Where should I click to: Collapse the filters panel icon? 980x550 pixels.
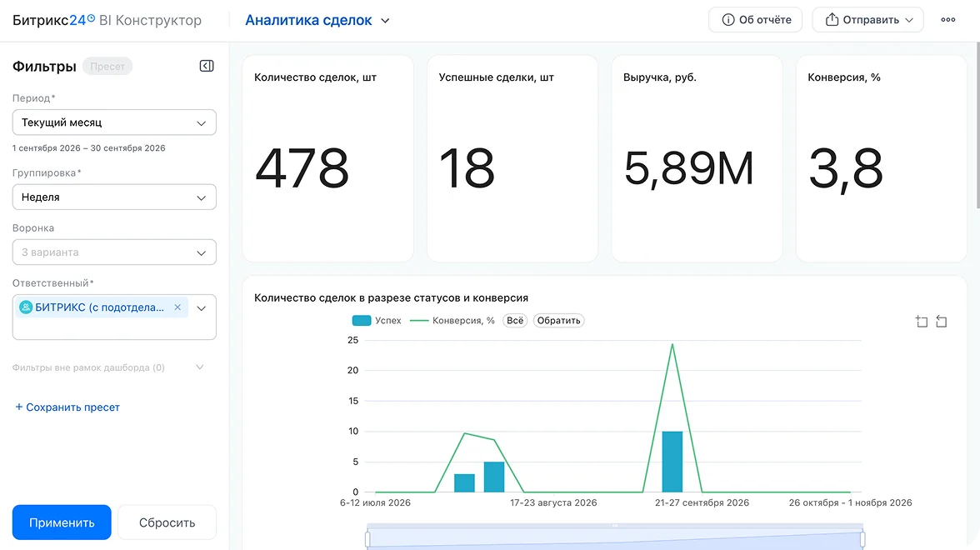tap(207, 66)
